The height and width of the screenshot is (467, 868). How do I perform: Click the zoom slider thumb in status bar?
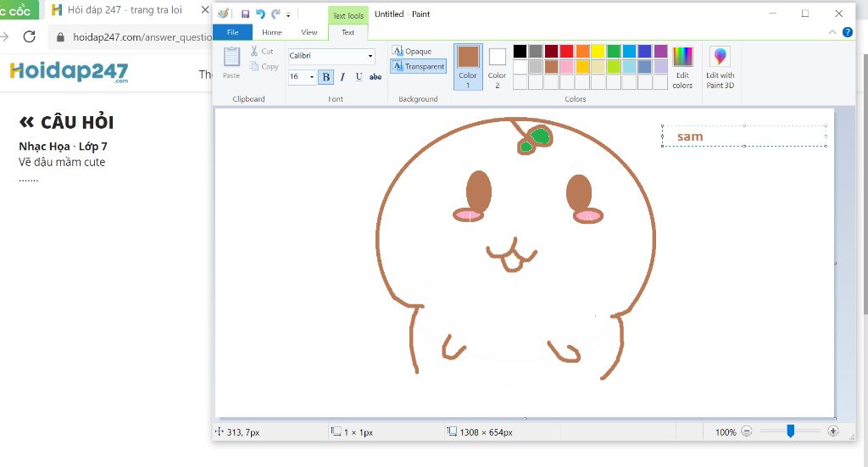point(791,431)
